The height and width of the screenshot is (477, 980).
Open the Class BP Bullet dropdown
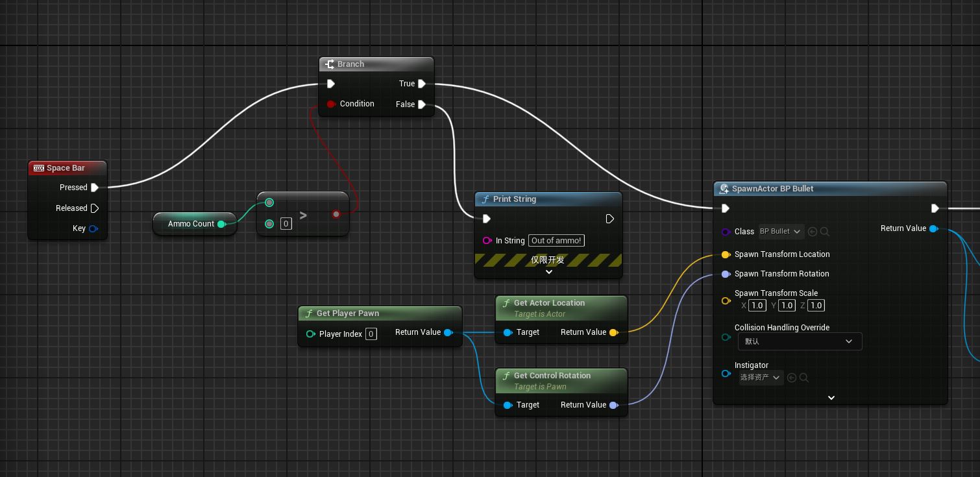pyautogui.click(x=781, y=232)
